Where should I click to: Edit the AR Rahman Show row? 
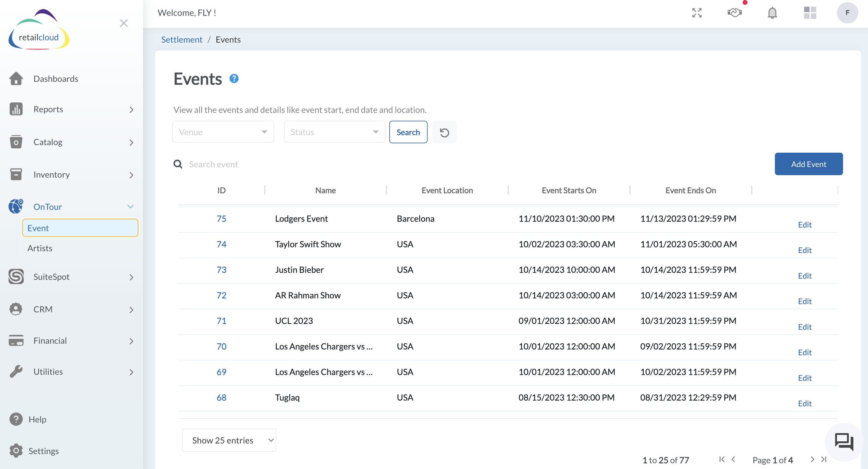pyautogui.click(x=805, y=301)
